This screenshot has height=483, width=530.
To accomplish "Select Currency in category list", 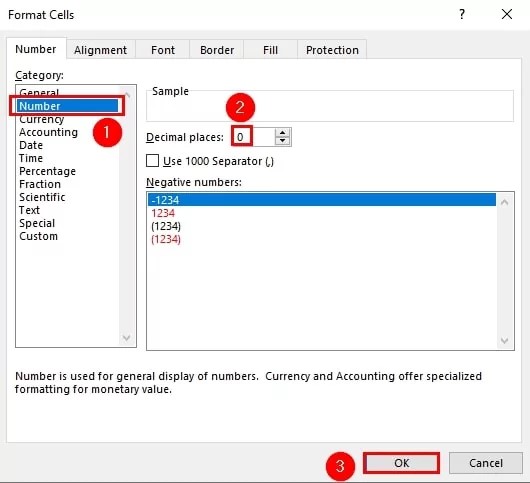I will pyautogui.click(x=42, y=119).
